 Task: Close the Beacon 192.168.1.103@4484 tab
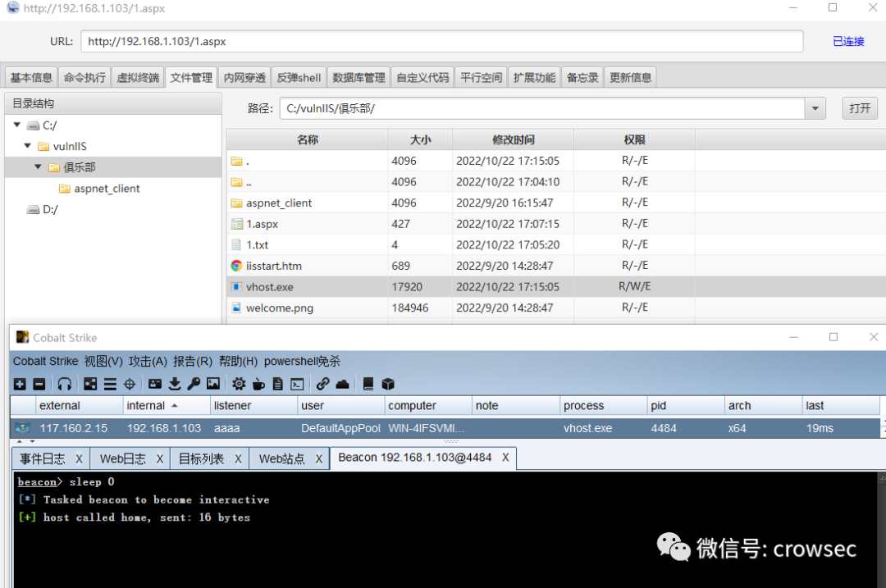pyautogui.click(x=505, y=458)
